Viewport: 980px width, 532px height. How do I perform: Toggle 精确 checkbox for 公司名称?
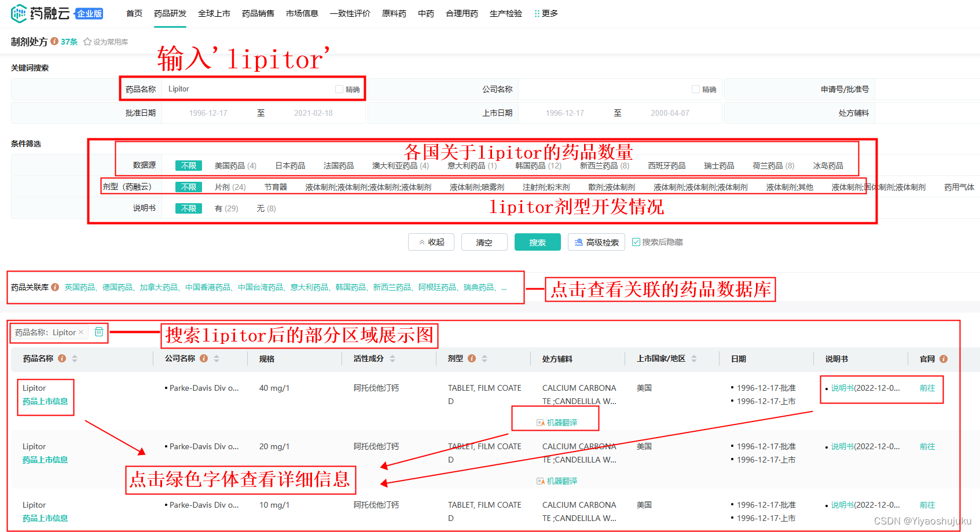point(696,89)
